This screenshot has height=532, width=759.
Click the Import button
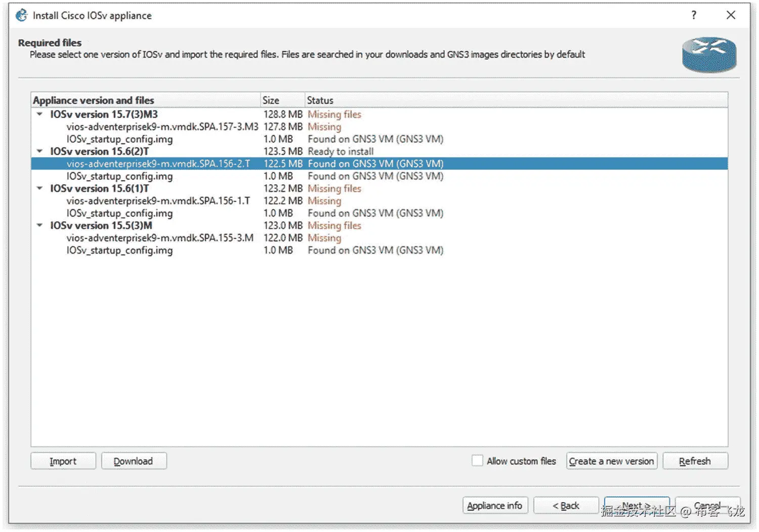[x=63, y=461]
